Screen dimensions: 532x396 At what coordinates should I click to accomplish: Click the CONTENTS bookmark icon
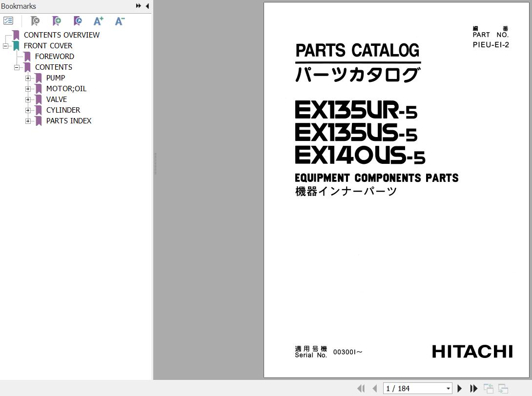tap(27, 67)
